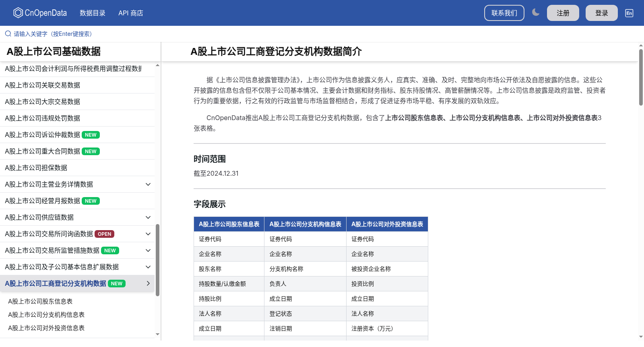Expand A股上市公司交易所监管措施数据 chevron
The height and width of the screenshot is (347, 644).
click(148, 250)
